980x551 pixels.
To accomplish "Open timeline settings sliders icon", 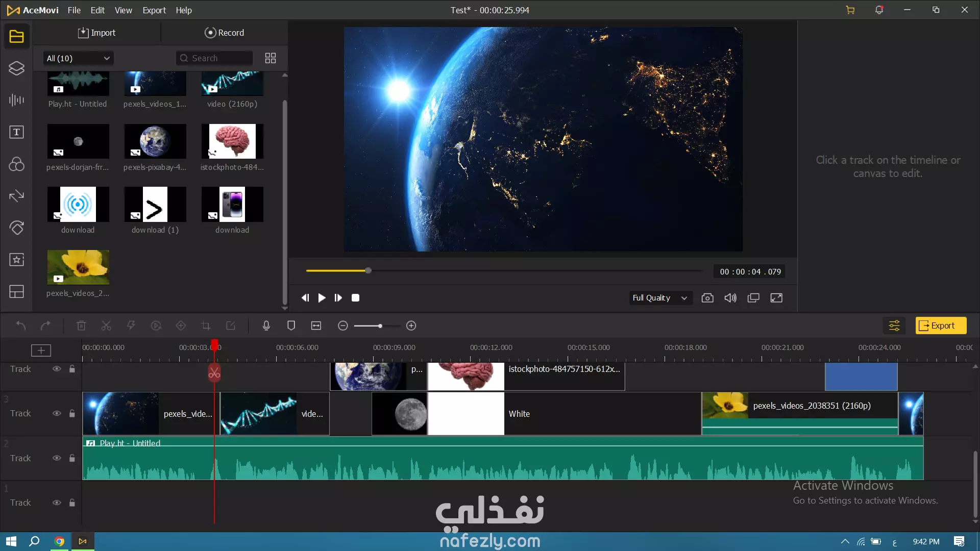I will pos(894,325).
